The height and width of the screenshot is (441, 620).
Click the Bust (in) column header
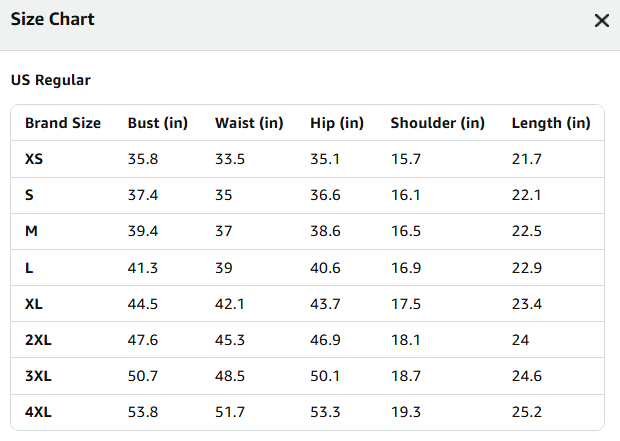coord(157,123)
